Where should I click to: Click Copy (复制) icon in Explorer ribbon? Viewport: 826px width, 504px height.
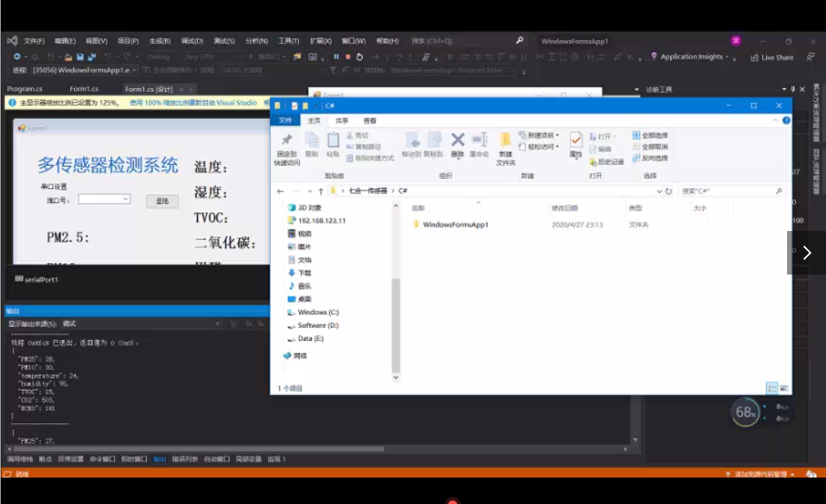(311, 145)
